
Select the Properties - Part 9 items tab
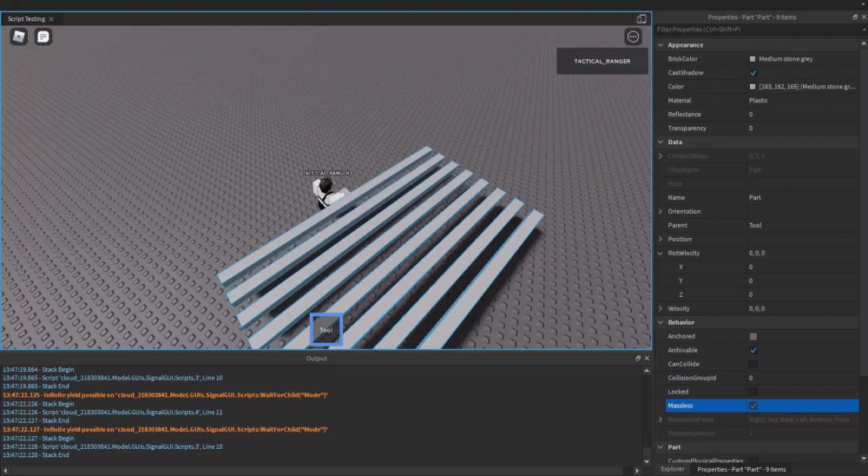point(741,469)
